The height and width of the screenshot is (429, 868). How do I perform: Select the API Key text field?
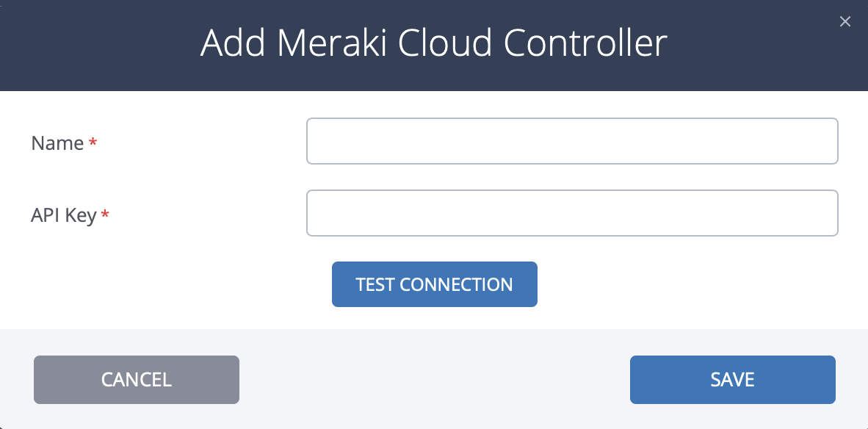click(x=572, y=212)
